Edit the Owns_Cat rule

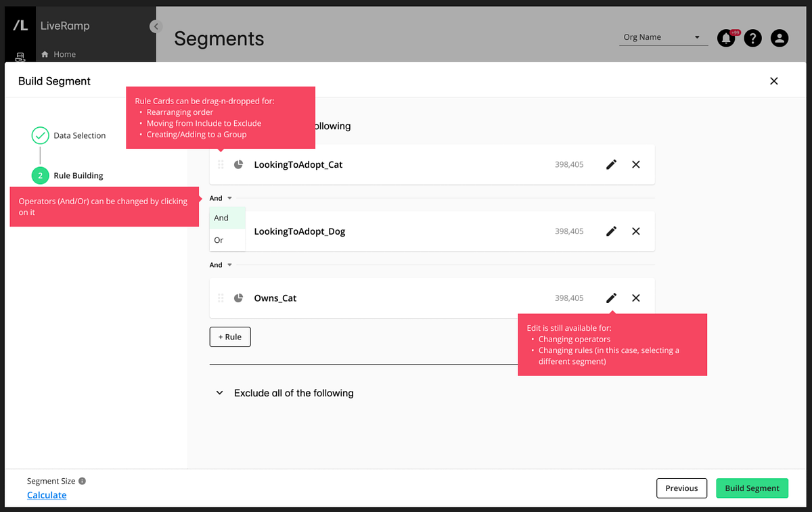(x=611, y=298)
